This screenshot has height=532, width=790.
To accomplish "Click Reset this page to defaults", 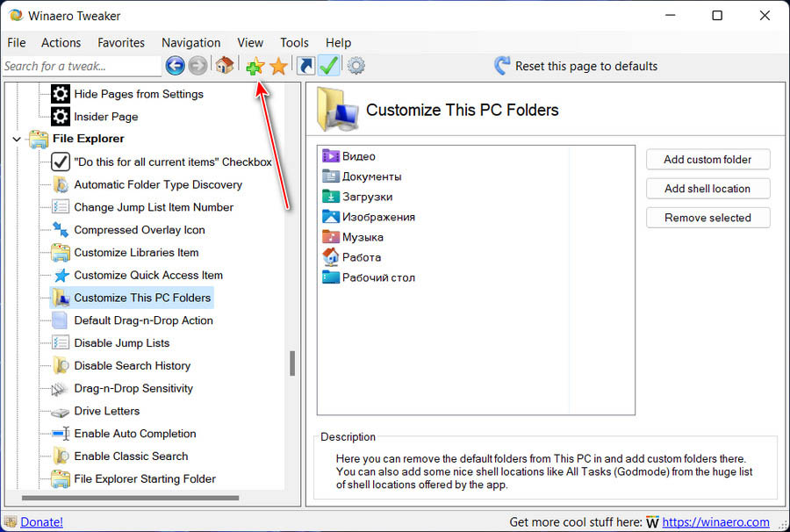I will (575, 66).
